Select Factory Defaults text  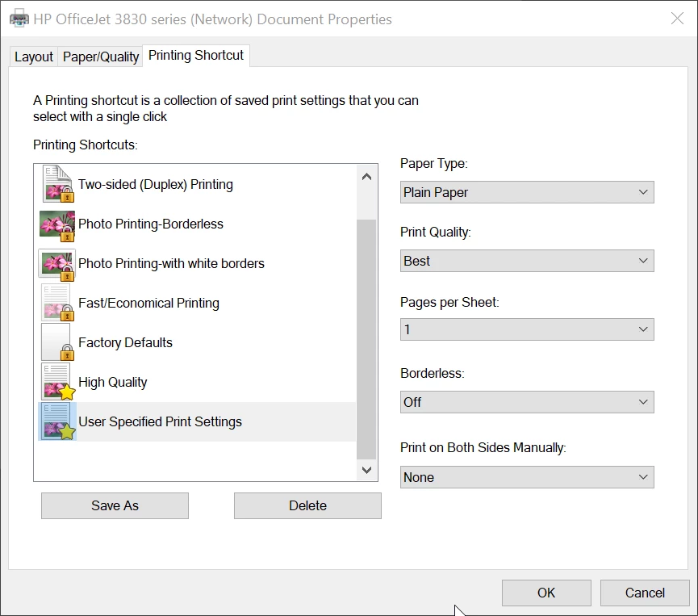pyautogui.click(x=125, y=342)
